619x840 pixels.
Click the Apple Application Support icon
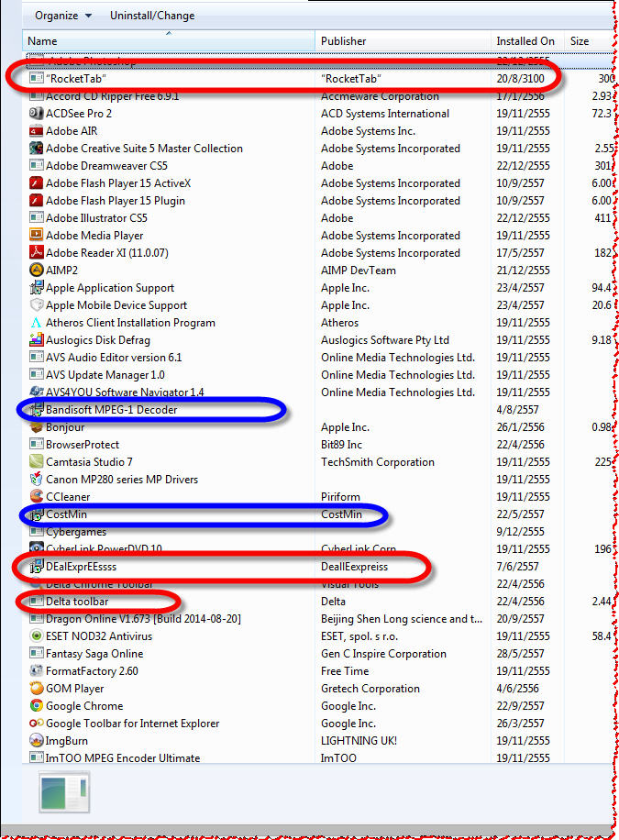37,288
